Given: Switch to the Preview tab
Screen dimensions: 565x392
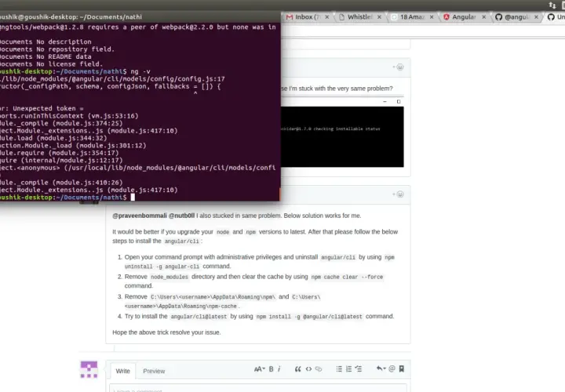Looking at the screenshot, I should click(x=154, y=371).
